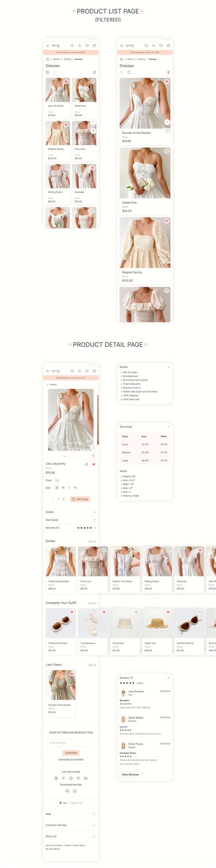Click Women breadcrumb in grid list page

[57, 59]
